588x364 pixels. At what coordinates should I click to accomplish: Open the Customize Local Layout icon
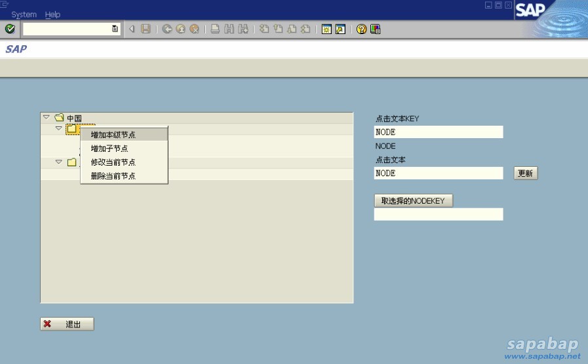click(375, 29)
